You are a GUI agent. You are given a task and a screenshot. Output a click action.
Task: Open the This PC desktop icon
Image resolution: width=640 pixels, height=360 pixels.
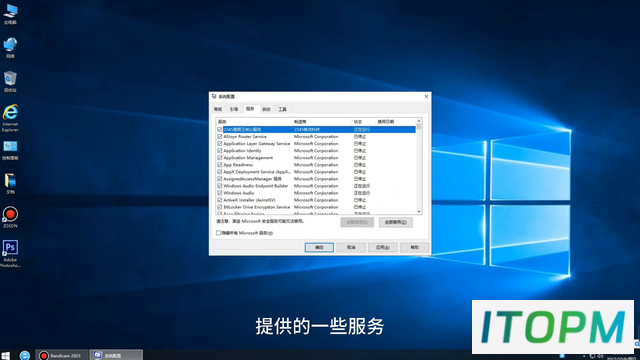[10, 14]
